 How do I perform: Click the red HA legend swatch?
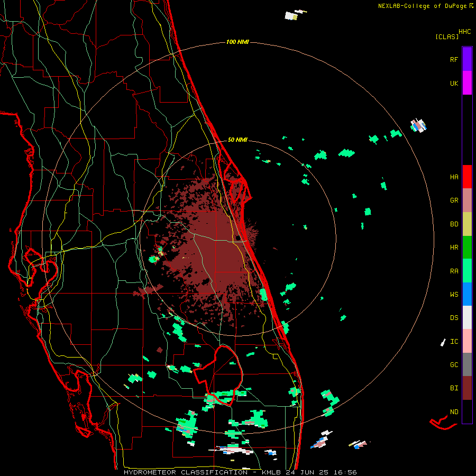467,177
